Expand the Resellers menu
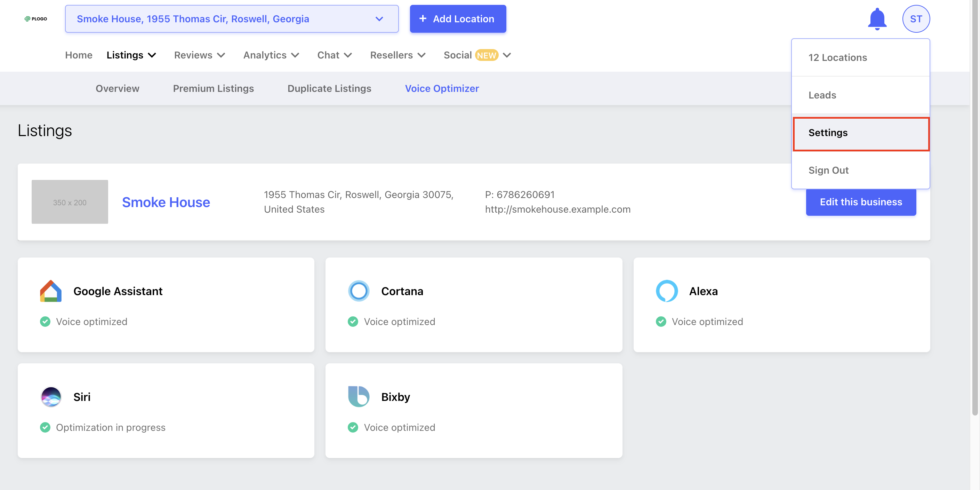Image resolution: width=980 pixels, height=490 pixels. tap(398, 55)
